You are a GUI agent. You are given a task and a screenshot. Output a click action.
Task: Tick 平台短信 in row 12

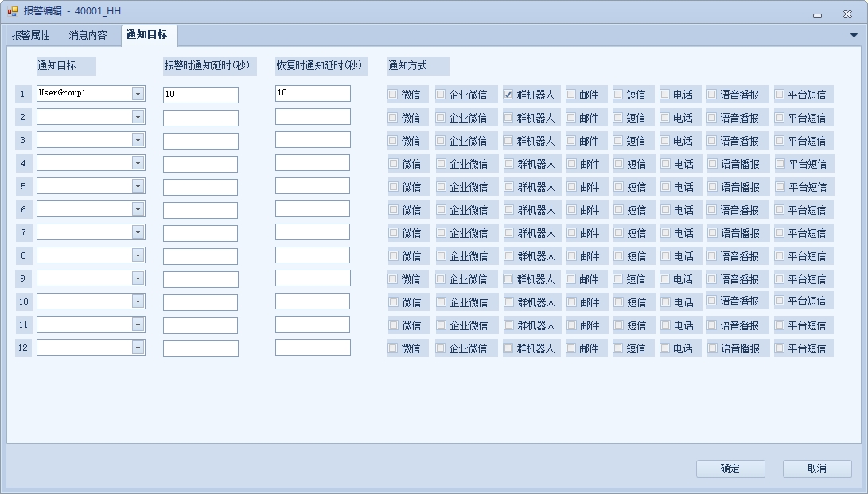(x=780, y=348)
